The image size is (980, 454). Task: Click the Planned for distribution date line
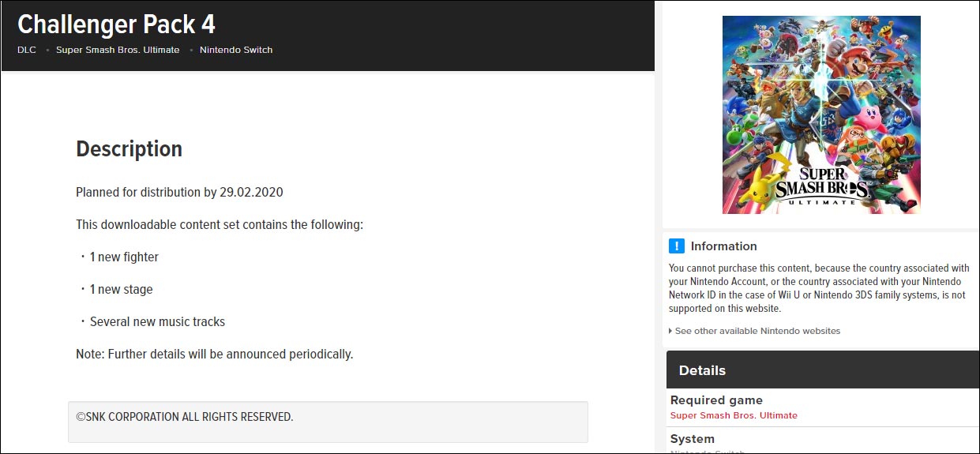(x=179, y=192)
